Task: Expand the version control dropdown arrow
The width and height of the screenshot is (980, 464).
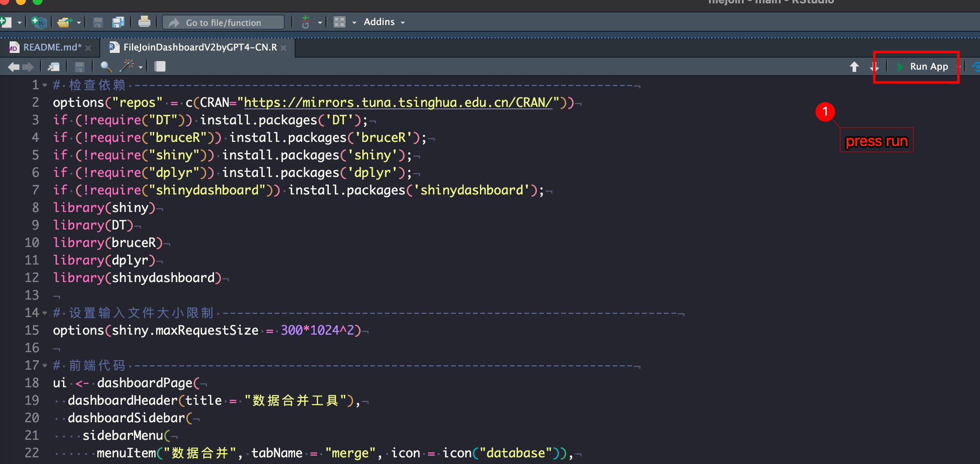Action: [x=320, y=23]
